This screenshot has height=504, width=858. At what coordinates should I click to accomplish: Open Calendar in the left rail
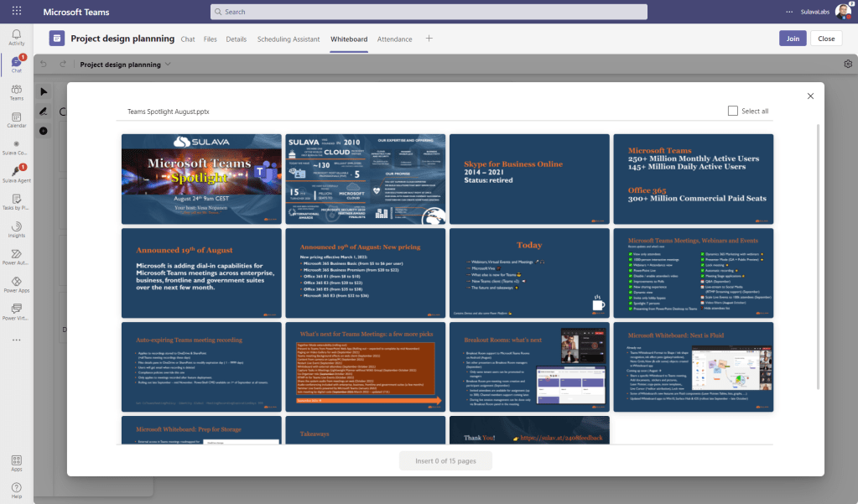(x=16, y=117)
